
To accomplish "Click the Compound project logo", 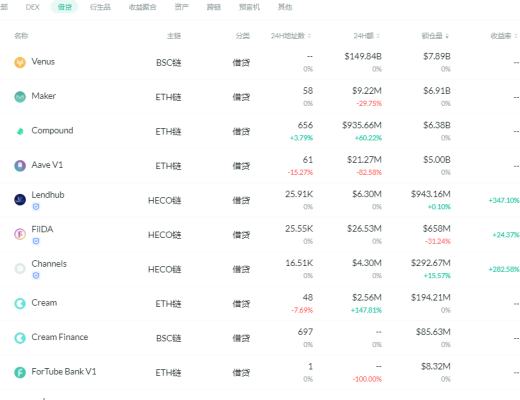I will point(20,131).
